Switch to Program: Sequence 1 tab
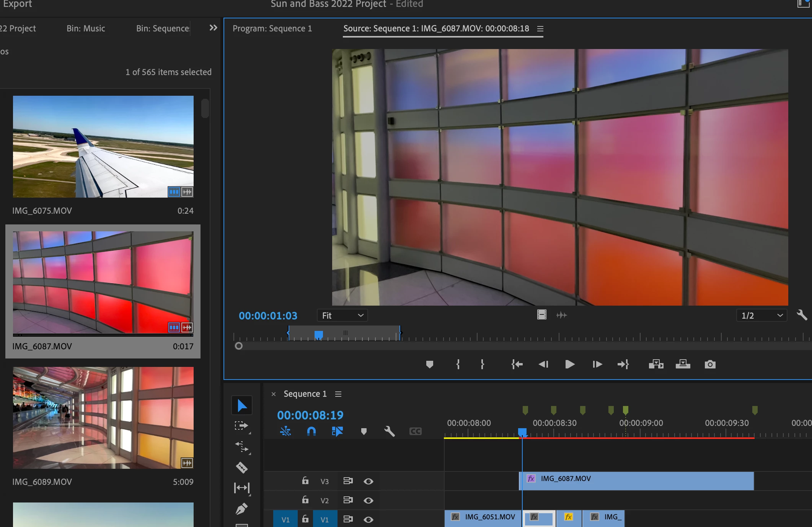This screenshot has height=527, width=812. pyautogui.click(x=272, y=29)
